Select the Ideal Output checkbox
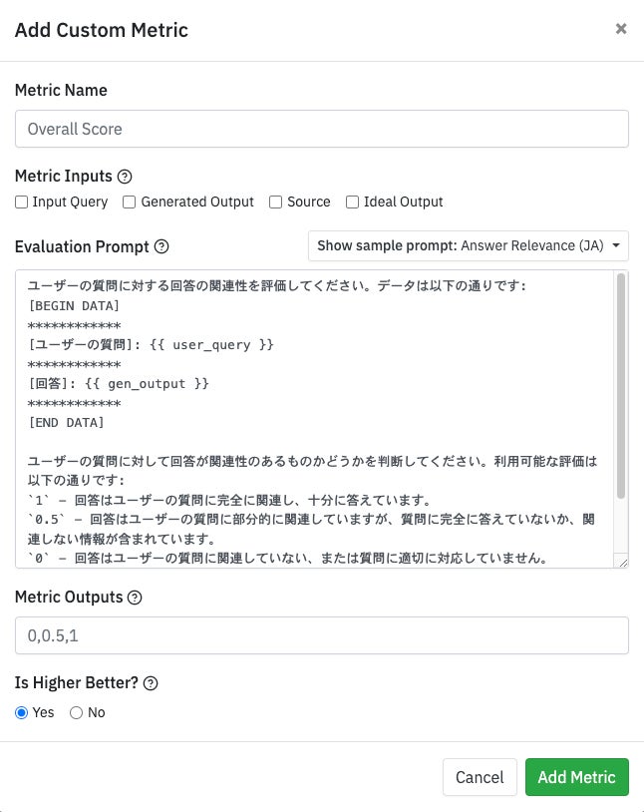644x812 pixels. 352,202
